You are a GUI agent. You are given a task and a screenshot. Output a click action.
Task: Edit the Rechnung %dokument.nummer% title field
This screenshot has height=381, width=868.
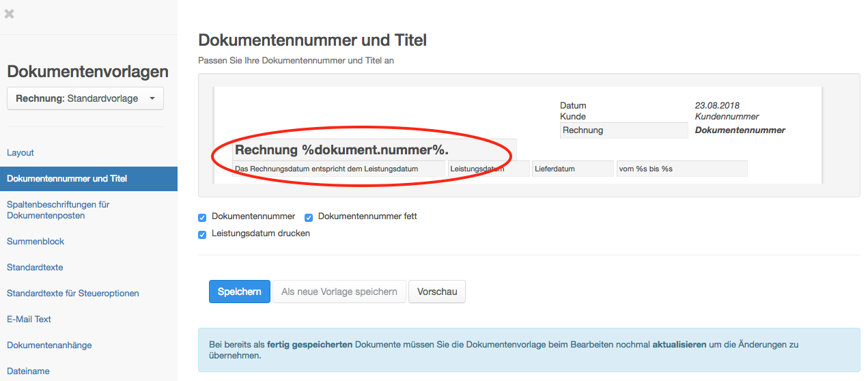[x=374, y=150]
